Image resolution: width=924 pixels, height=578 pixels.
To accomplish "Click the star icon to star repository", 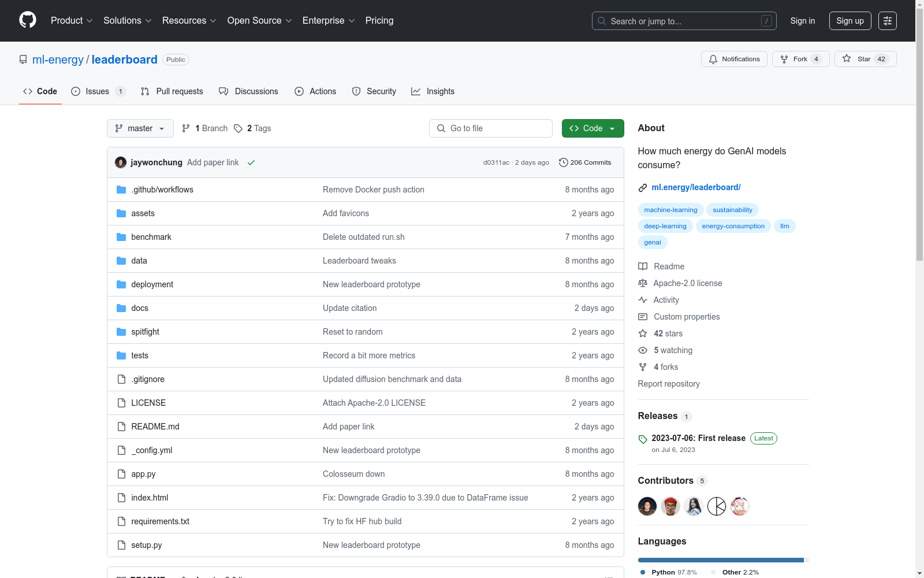I will pyautogui.click(x=847, y=58).
